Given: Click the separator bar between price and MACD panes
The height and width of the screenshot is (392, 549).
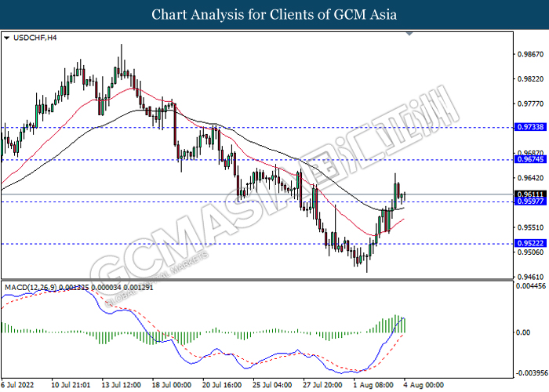Looking at the screenshot, I should tap(257, 280).
